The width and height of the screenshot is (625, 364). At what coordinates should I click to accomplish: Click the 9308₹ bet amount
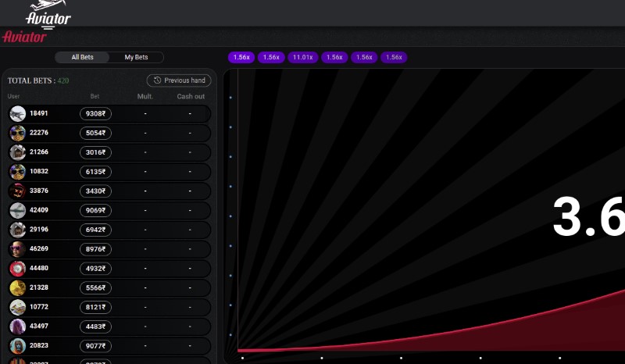tap(95, 113)
